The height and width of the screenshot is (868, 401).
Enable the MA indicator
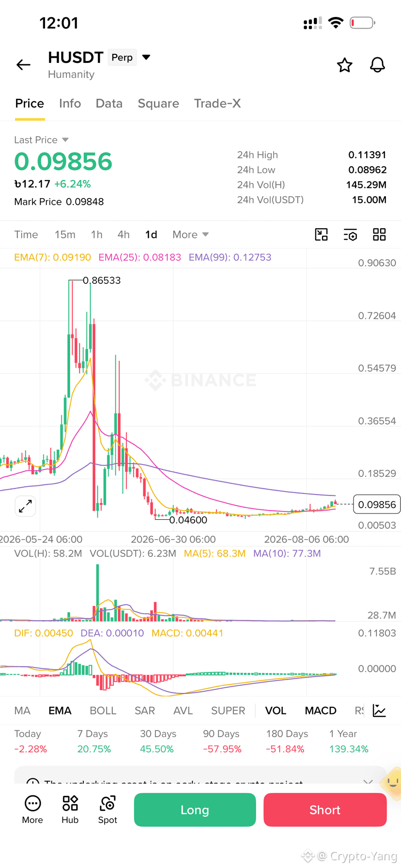point(22,711)
